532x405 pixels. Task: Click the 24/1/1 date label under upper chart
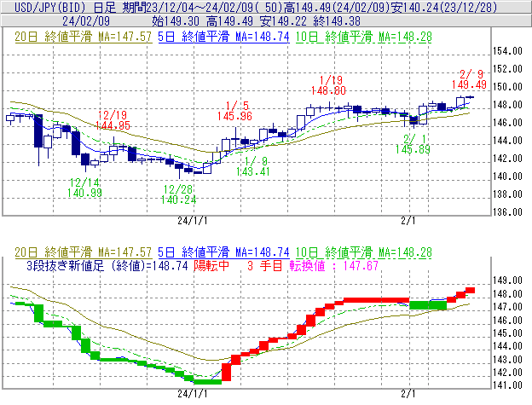tap(193, 221)
